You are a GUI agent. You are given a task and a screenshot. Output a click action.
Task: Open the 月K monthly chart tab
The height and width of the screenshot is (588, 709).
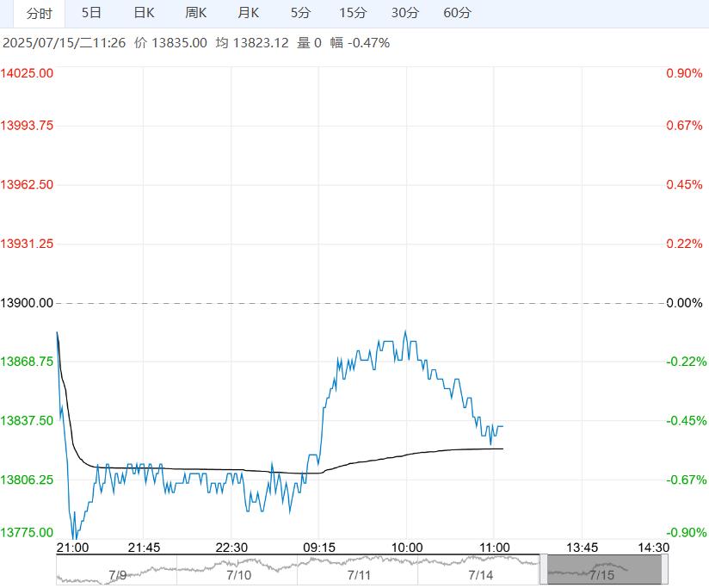pos(249,13)
